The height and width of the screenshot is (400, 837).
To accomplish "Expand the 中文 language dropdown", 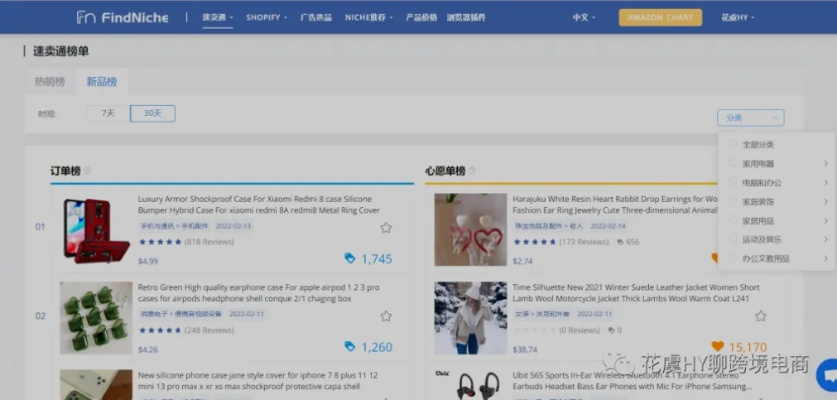I will (x=584, y=17).
